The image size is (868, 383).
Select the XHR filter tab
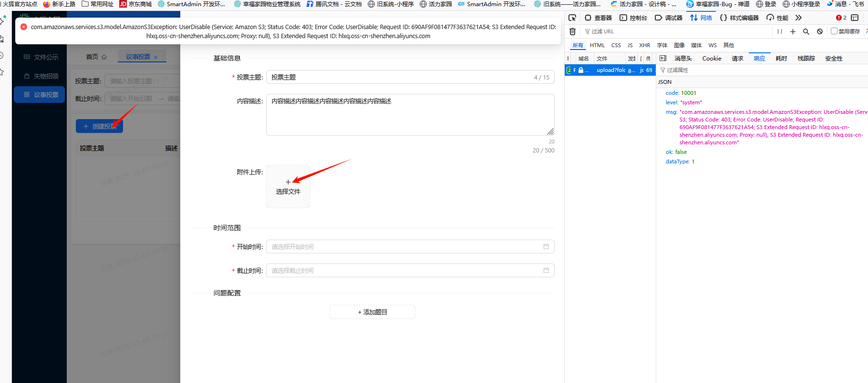point(644,45)
